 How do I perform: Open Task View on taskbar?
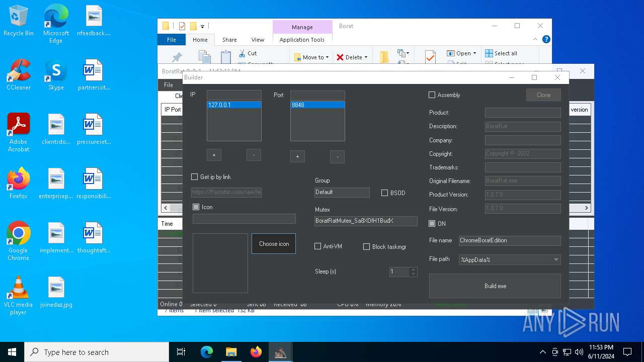(x=181, y=352)
